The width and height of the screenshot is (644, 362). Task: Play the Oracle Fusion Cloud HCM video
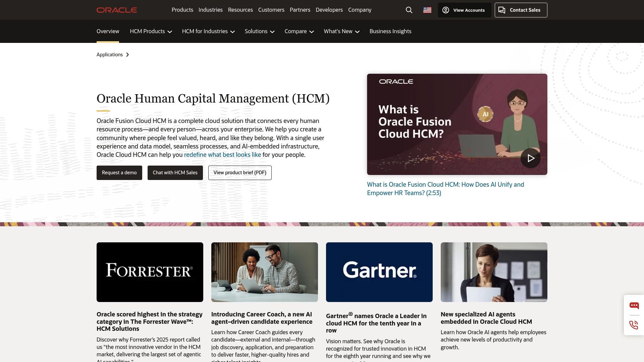(530, 158)
